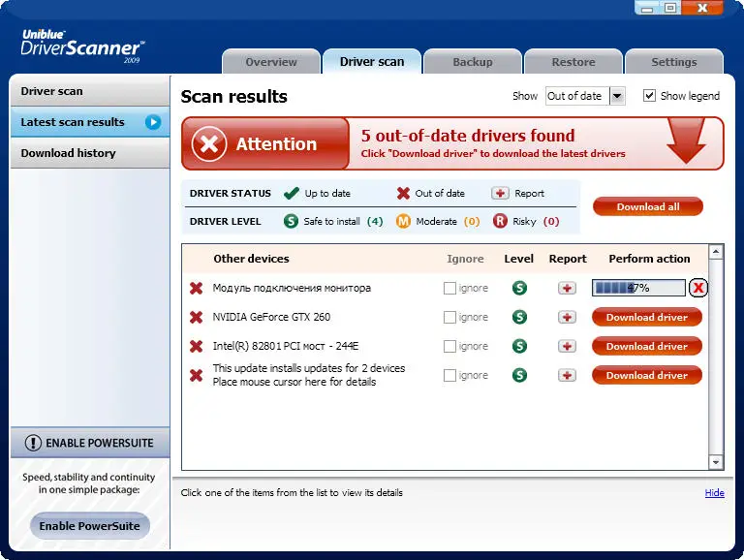Select 'This update installs updates for 2 devices'
744x560 pixels.
tap(309, 368)
